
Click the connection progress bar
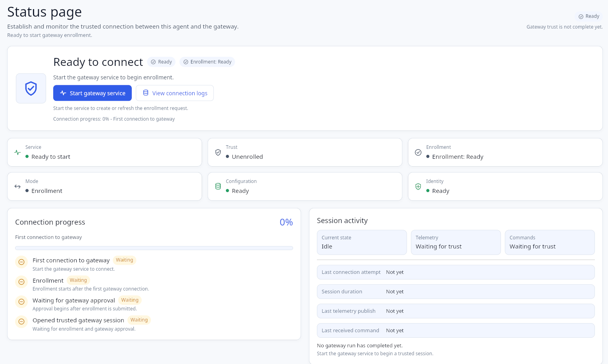tap(154, 248)
